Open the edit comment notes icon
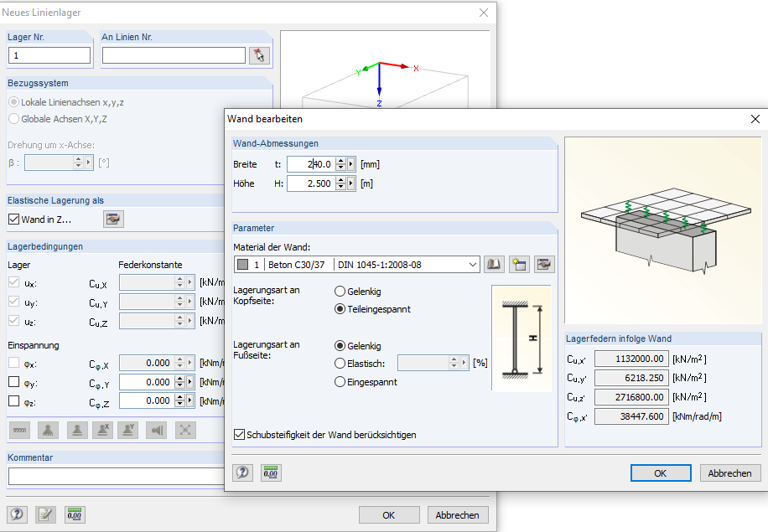 pyautogui.click(x=46, y=514)
